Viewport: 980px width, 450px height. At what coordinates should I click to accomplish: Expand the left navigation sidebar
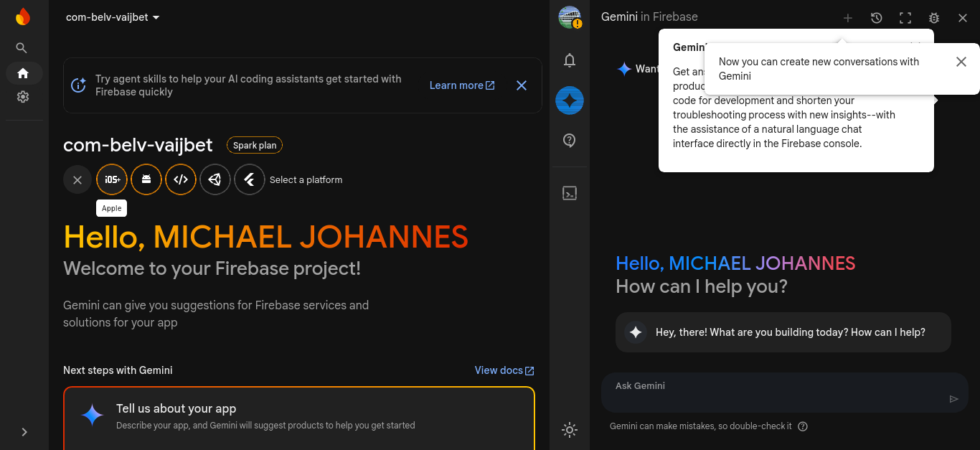click(24, 432)
